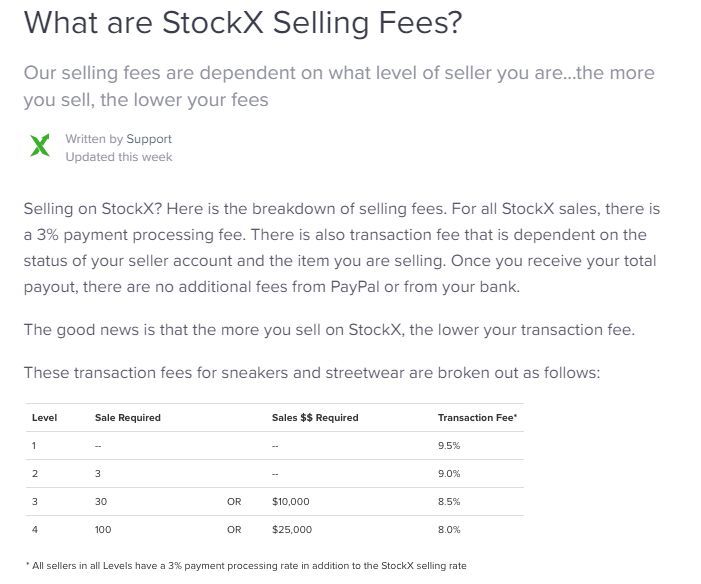Select the Sale Required column header
Viewport: 701px width, 584px height.
click(x=127, y=417)
